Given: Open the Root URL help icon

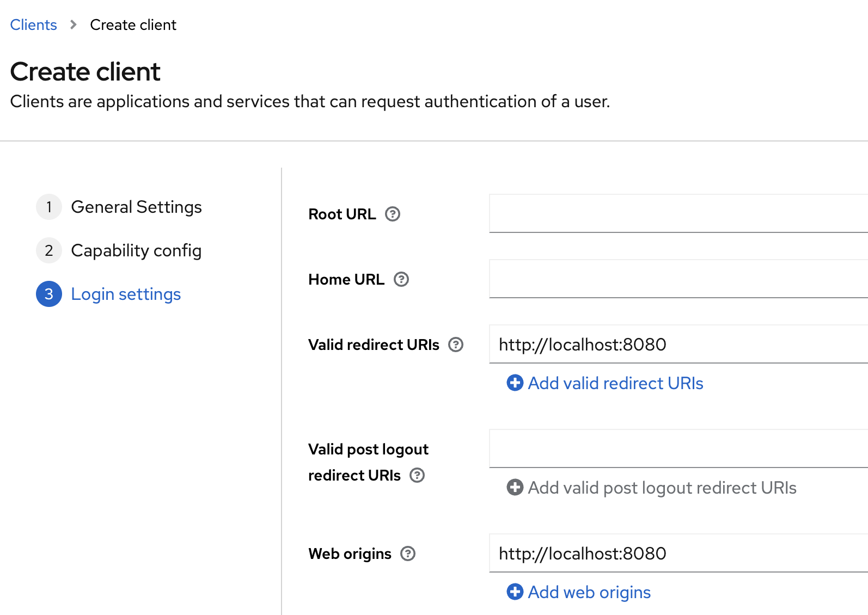Looking at the screenshot, I should coord(393,214).
